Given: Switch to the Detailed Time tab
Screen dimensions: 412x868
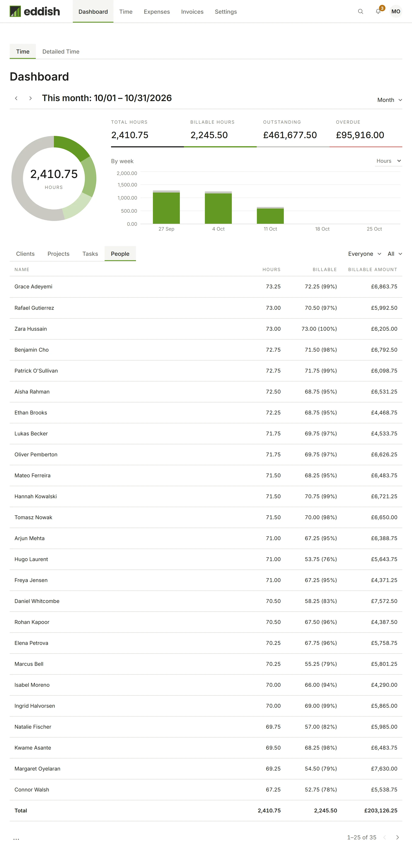Looking at the screenshot, I should tap(61, 52).
